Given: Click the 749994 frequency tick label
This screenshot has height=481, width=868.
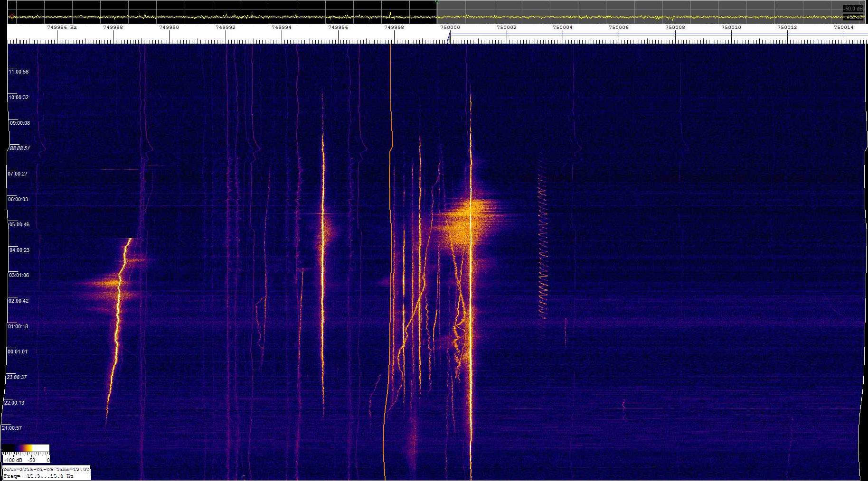Looking at the screenshot, I should (282, 28).
